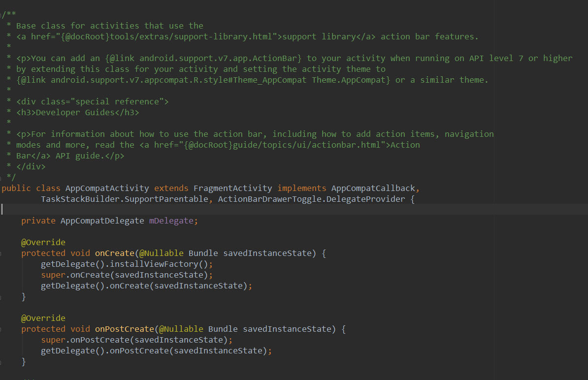Click the AppCompatActivity class name in declaration
This screenshot has width=588, height=380.
tap(107, 188)
